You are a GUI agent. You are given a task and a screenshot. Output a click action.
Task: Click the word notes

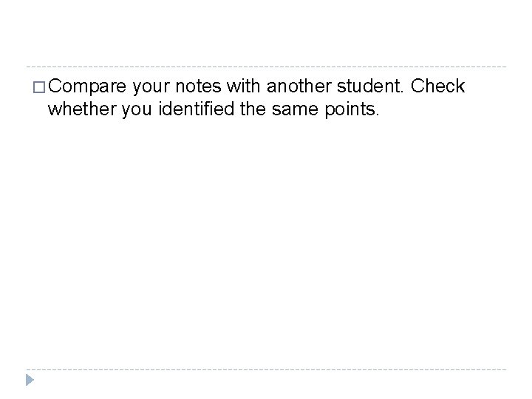[x=198, y=86]
